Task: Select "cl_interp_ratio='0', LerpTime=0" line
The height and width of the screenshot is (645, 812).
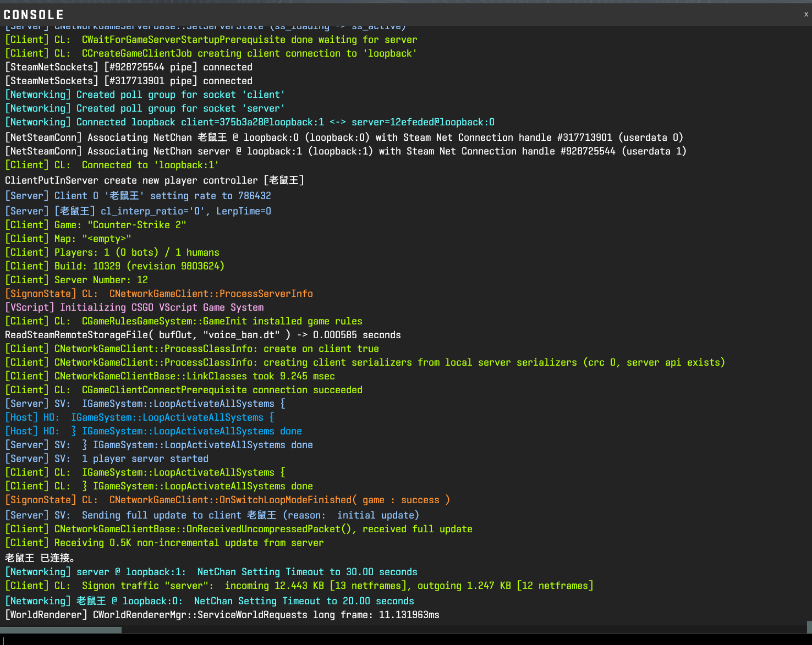Action: click(138, 211)
